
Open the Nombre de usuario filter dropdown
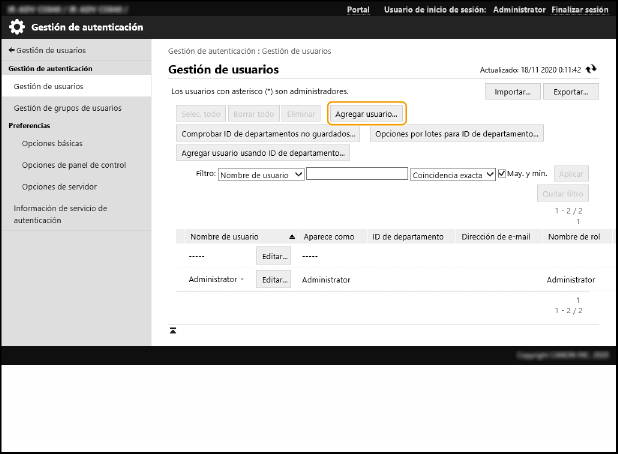coord(261,174)
